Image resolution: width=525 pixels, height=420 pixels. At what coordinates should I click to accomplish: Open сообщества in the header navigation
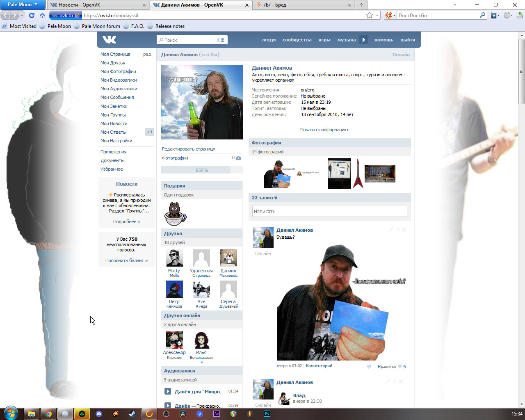point(297,40)
